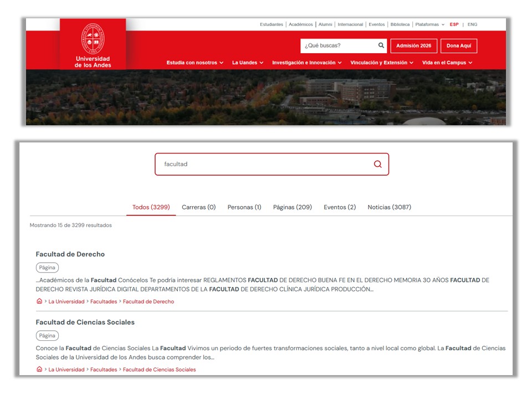This screenshot has height=399, width=532.
Task: Open the Facultad de Derecho result title
Action: coord(70,254)
